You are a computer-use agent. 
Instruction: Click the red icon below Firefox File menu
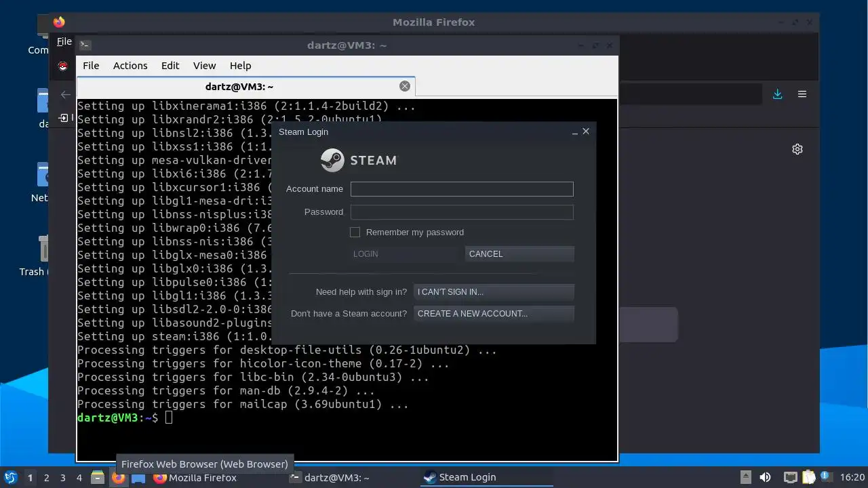tap(63, 66)
